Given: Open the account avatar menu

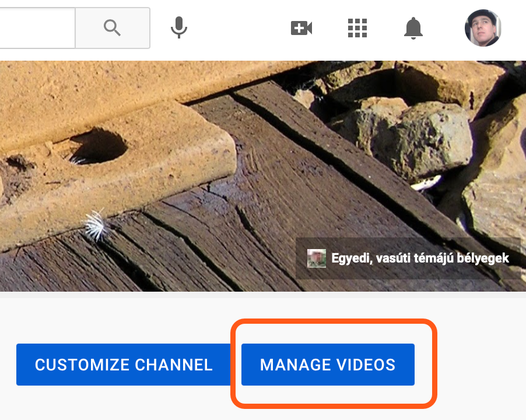Looking at the screenshot, I should (x=483, y=28).
